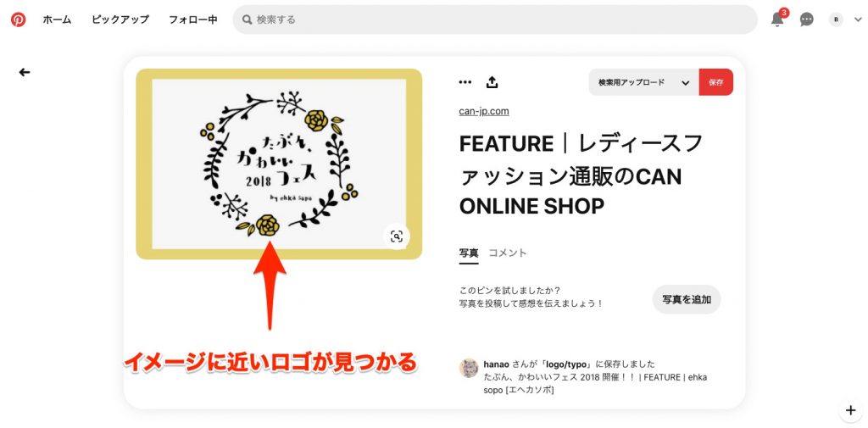
Task: Expand the account menu chevron in header
Action: (858, 19)
